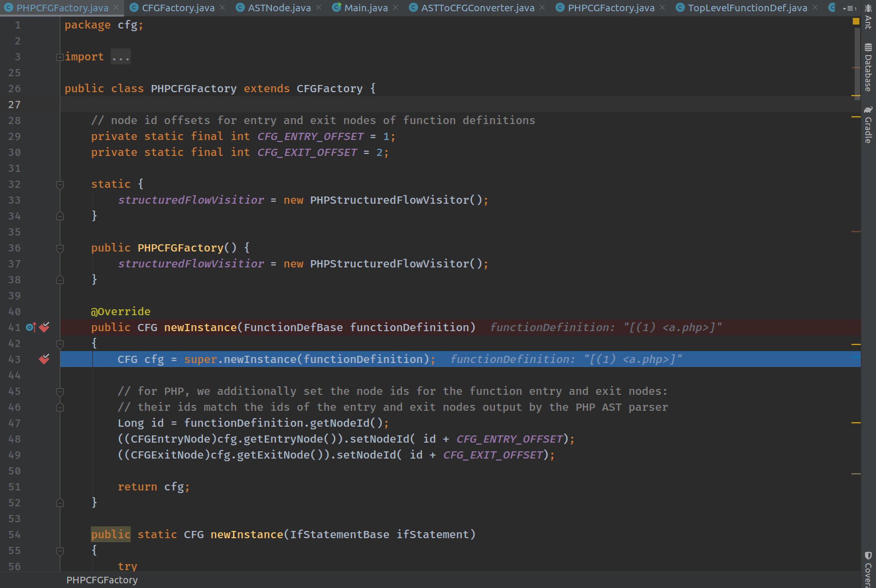The height and width of the screenshot is (588, 876).
Task: Click 'getNodeId()' on line 47
Action: [346, 423]
